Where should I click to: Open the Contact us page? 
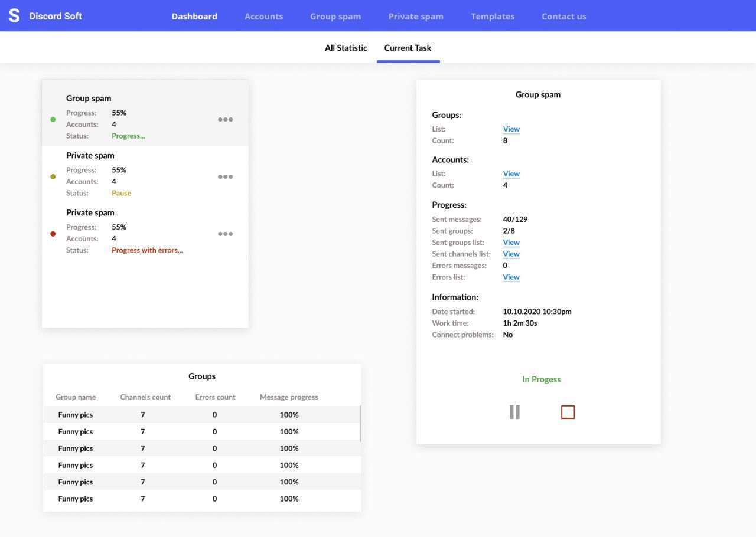[x=563, y=16]
